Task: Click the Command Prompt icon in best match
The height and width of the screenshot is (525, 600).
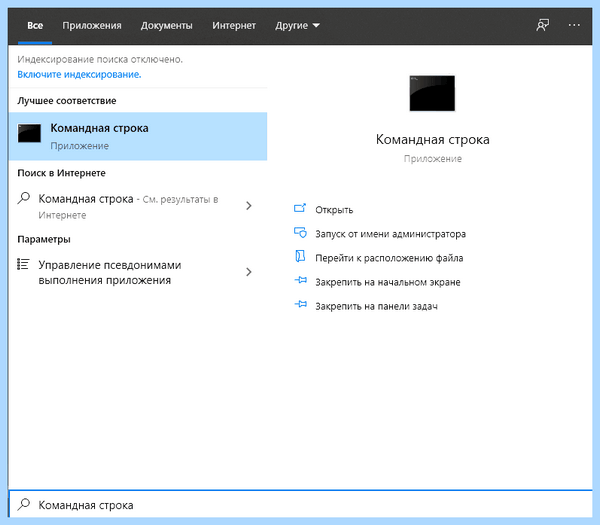Action: pyautogui.click(x=29, y=133)
